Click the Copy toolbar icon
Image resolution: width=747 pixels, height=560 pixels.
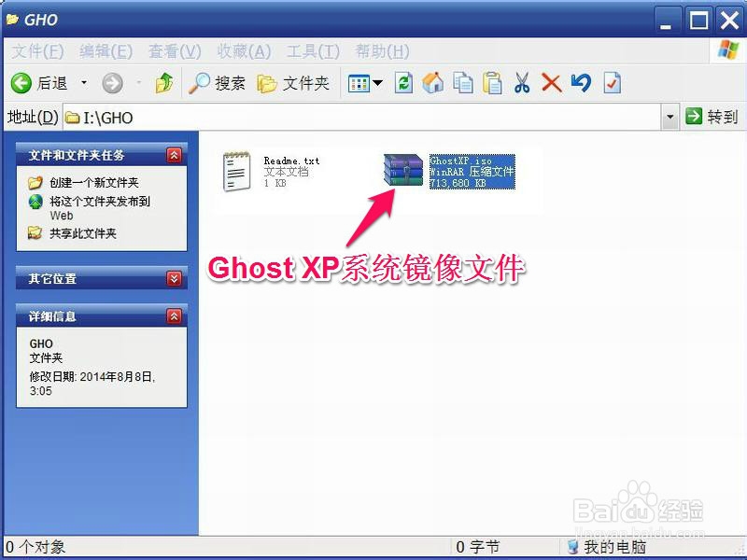tap(462, 83)
